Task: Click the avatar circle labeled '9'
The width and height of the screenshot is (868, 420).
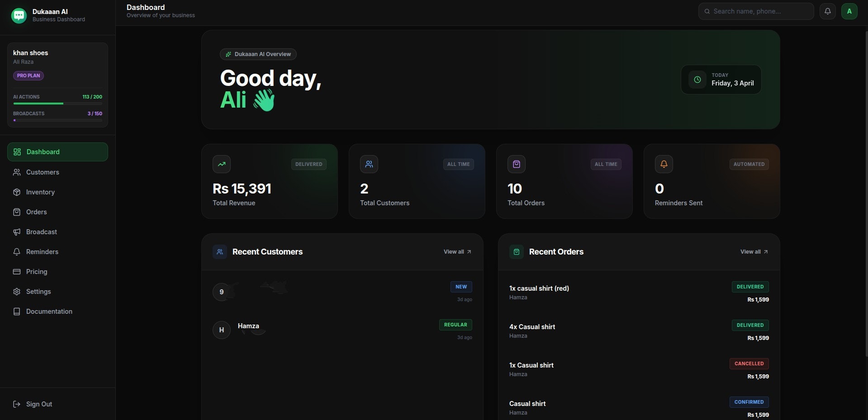Action: click(x=222, y=292)
